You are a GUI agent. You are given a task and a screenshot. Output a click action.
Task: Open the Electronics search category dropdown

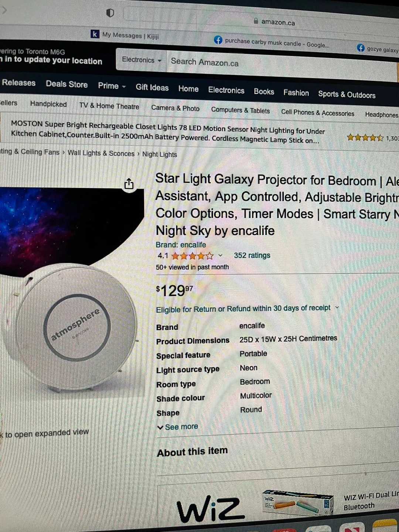coord(141,60)
